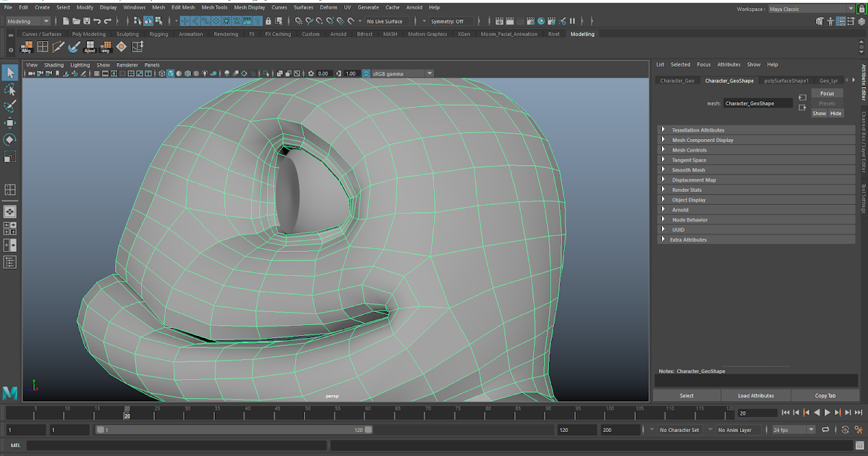Click the Save scene floppy disk icon
The height and width of the screenshot is (456, 868).
(x=87, y=22)
